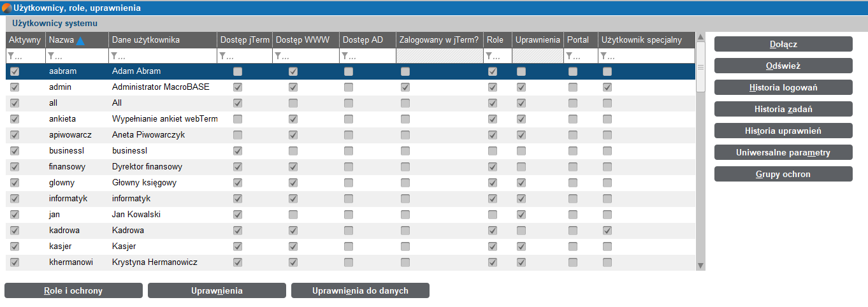Click the filter funnel icon under Portal
868x307 pixels.
[569, 56]
